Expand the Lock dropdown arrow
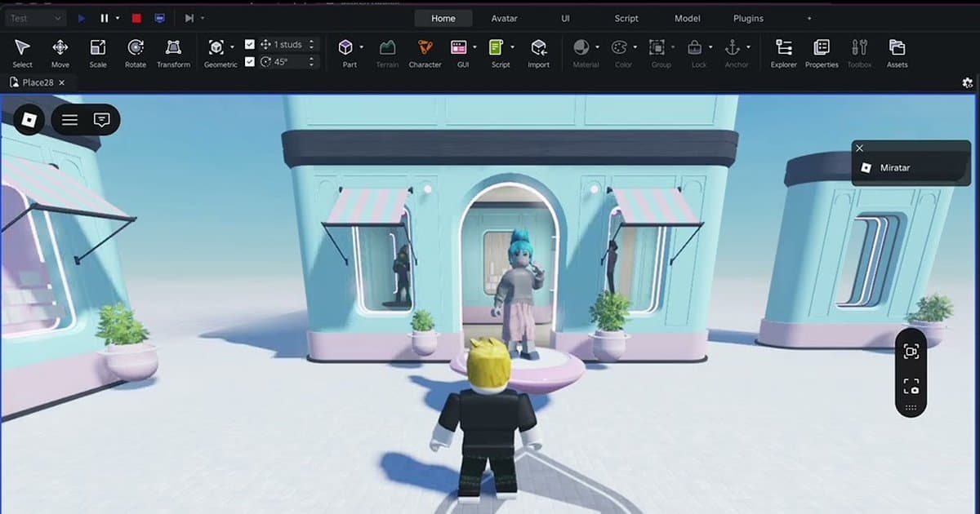980x514 pixels. 710,47
